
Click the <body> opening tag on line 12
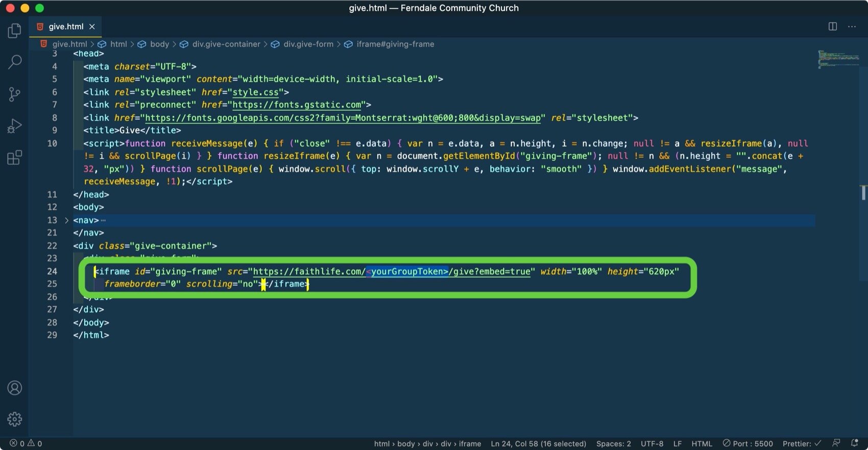88,207
